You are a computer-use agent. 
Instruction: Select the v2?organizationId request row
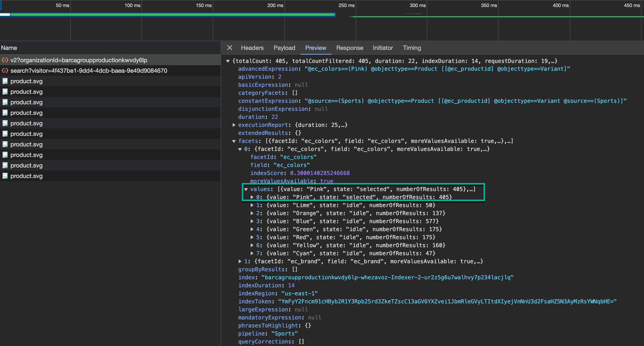pos(110,60)
